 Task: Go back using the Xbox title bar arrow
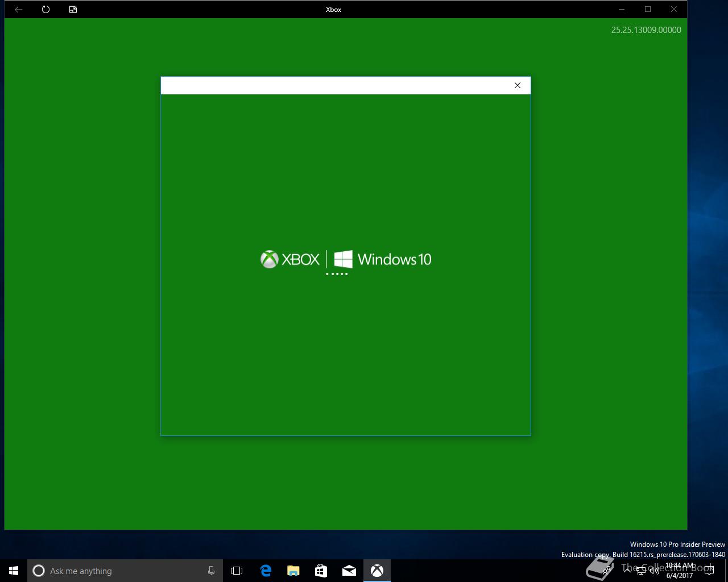point(18,9)
